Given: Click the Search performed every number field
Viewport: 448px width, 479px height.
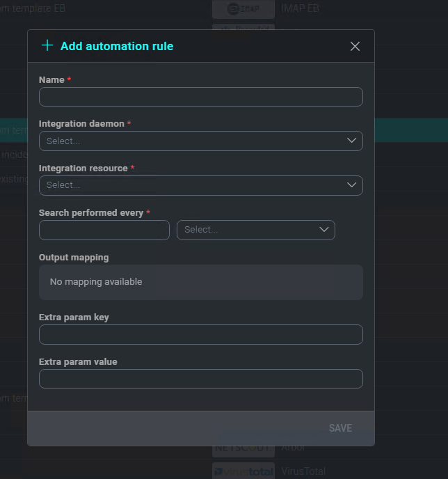Looking at the screenshot, I should 104,230.
